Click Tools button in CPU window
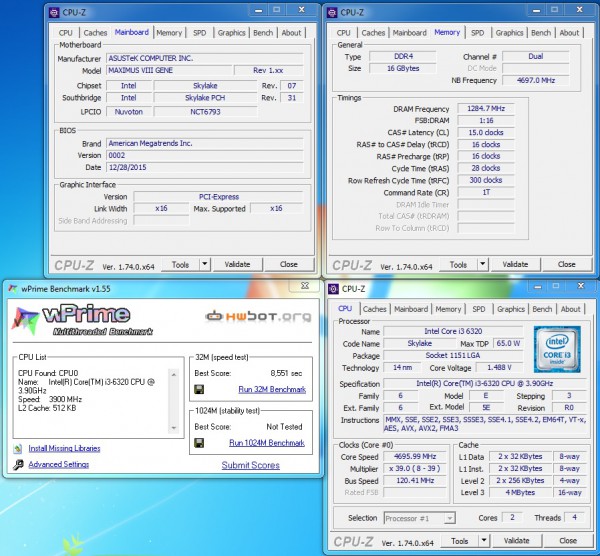Screen dimensions: 600x556 [x=460, y=541]
